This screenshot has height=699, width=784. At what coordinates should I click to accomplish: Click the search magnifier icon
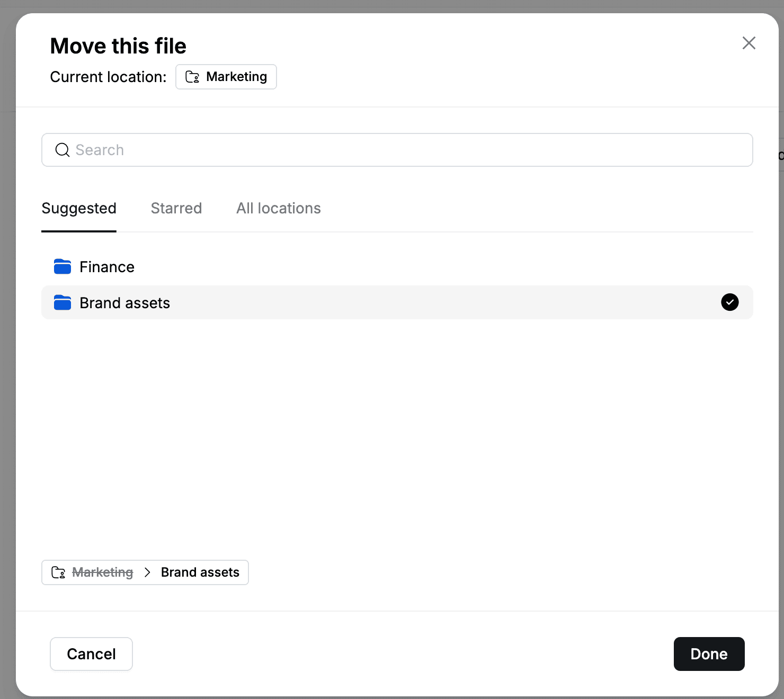tap(63, 150)
